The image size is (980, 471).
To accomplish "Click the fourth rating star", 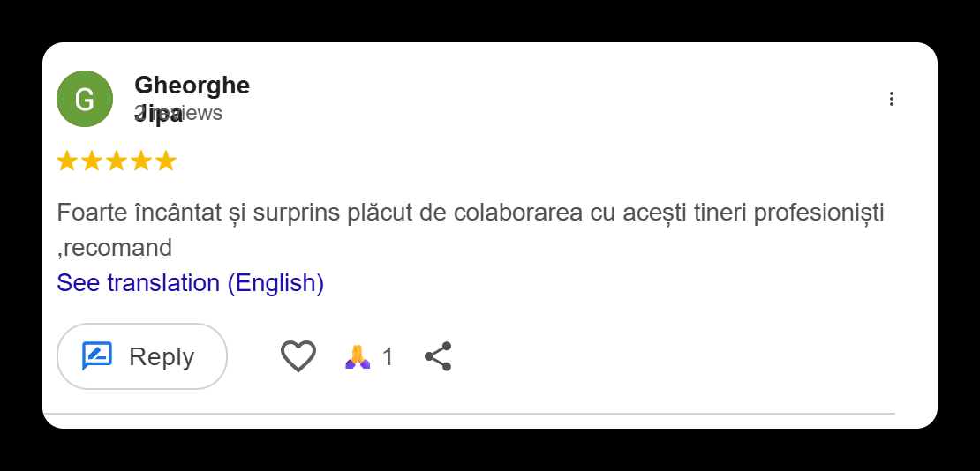I will coord(141,161).
